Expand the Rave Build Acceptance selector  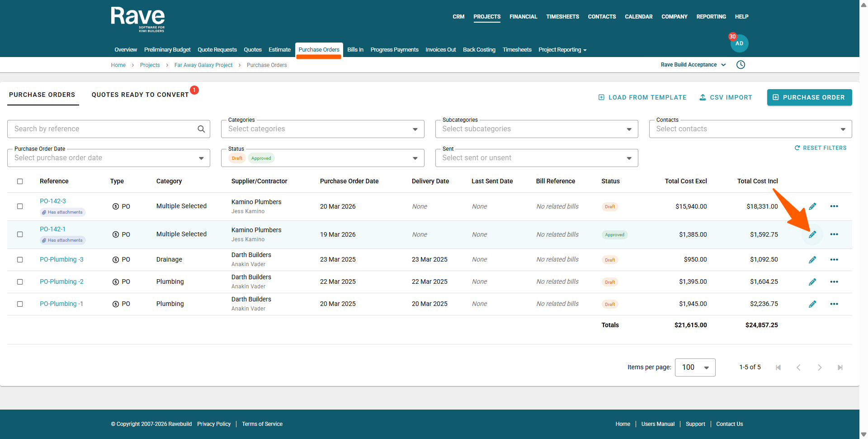pos(693,65)
